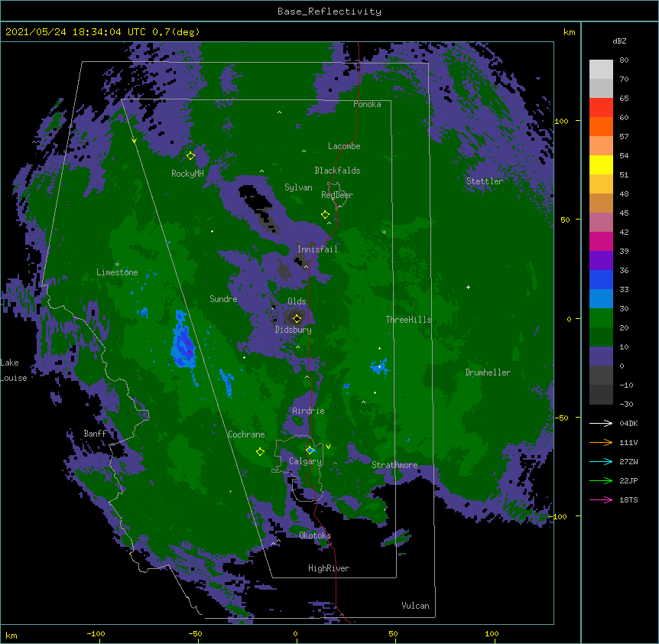659x644 pixels.
Task: Select the yellow diamond marker between Olds and Didsbury
Action: (x=297, y=318)
